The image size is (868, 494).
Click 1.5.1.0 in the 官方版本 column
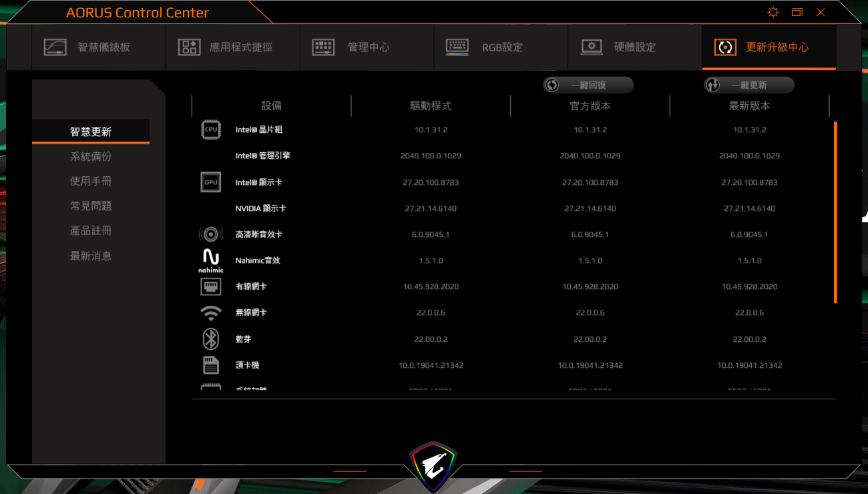(x=590, y=260)
